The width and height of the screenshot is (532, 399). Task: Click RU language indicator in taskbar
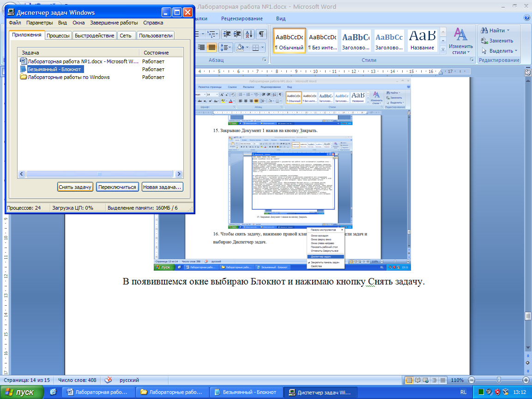coord(464,392)
